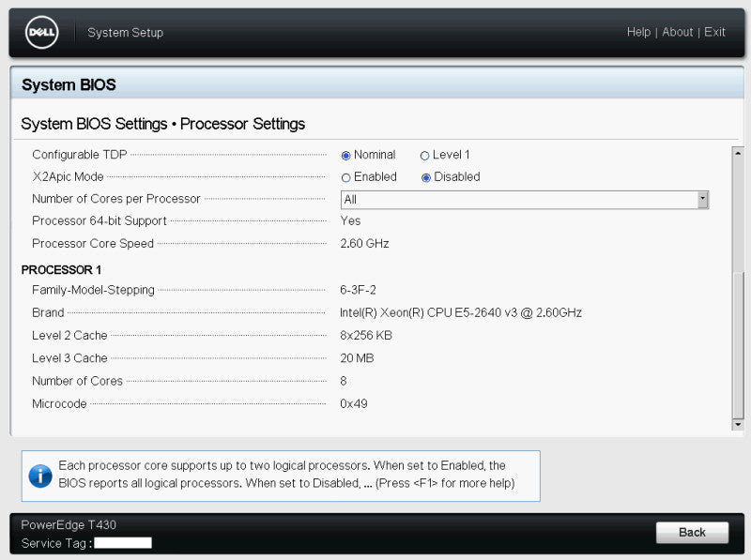The image size is (751, 560).
Task: Click the X2Apic Mode label
Action: (68, 176)
